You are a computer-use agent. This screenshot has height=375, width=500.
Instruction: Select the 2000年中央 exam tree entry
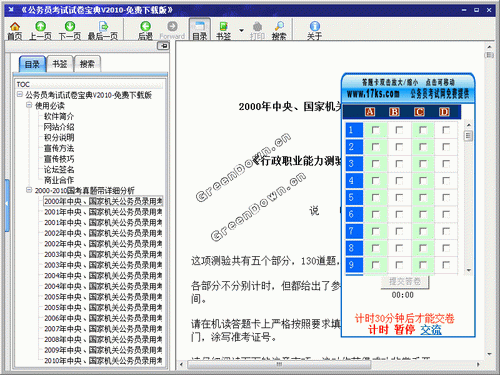(x=103, y=201)
